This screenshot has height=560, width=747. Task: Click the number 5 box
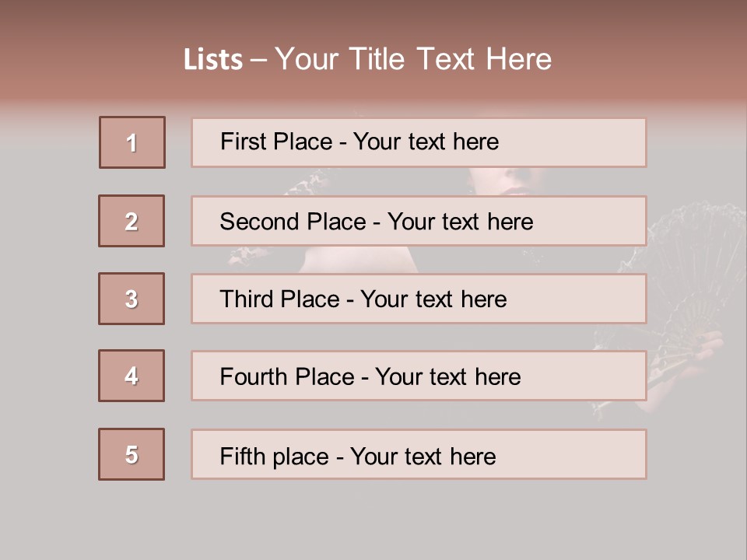132,454
